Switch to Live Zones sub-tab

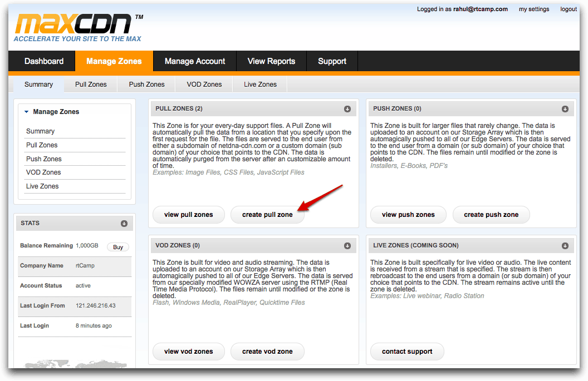point(260,85)
